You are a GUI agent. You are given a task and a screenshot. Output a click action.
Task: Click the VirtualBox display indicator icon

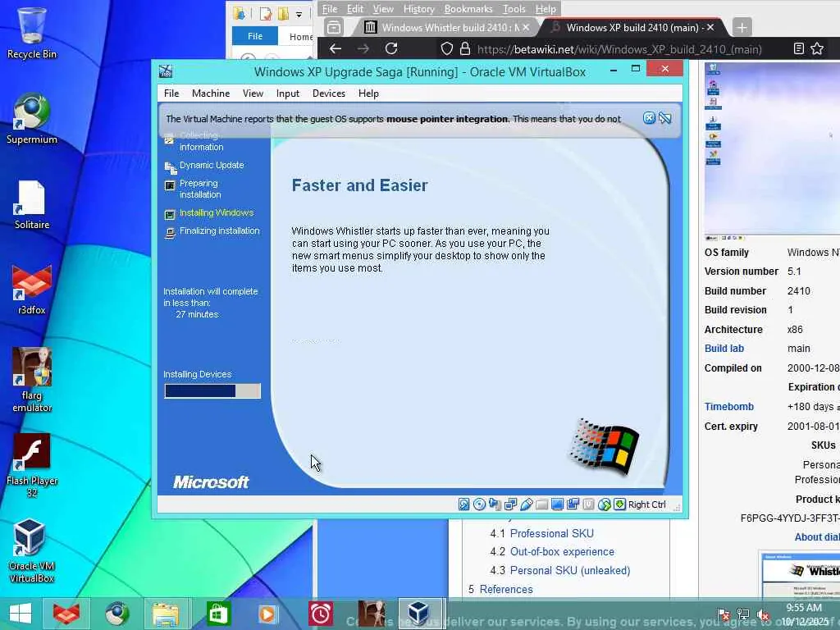coord(557,504)
